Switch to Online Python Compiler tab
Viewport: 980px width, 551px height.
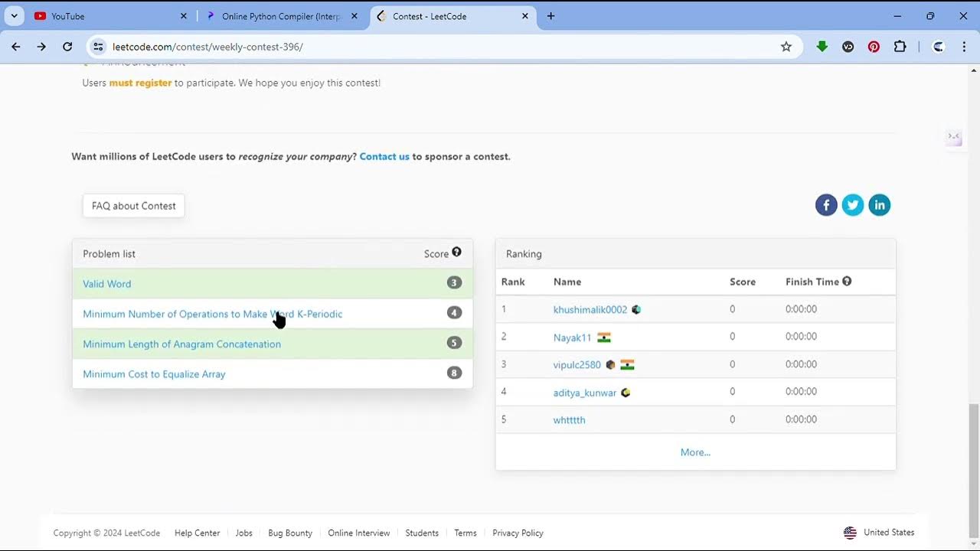point(281,16)
